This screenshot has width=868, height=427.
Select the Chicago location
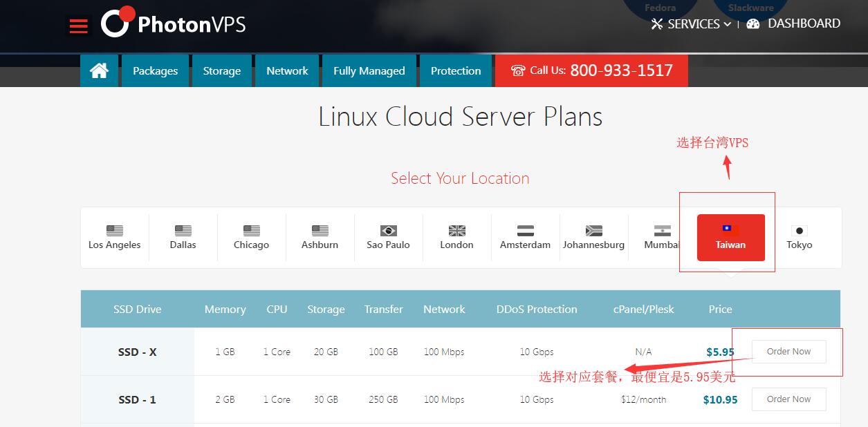(x=252, y=238)
